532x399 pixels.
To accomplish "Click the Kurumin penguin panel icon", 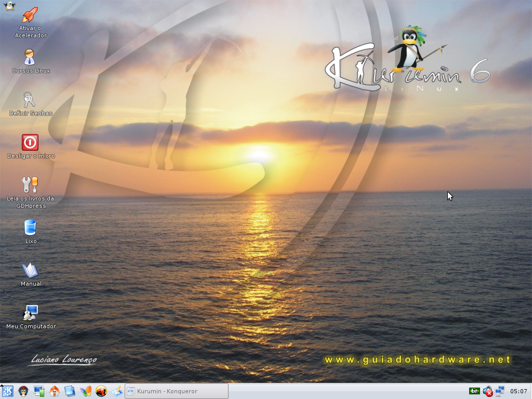I will tap(23, 392).
